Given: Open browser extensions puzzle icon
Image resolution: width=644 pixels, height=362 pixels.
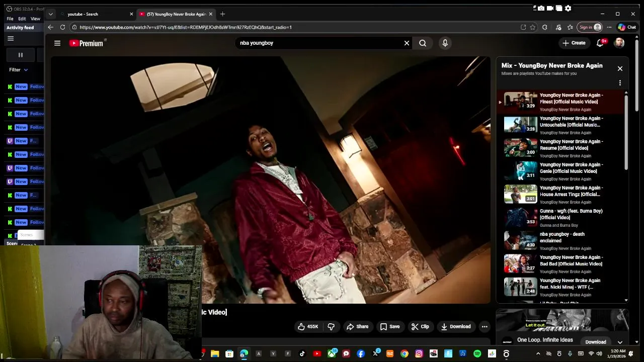Looking at the screenshot, I should coord(545,27).
